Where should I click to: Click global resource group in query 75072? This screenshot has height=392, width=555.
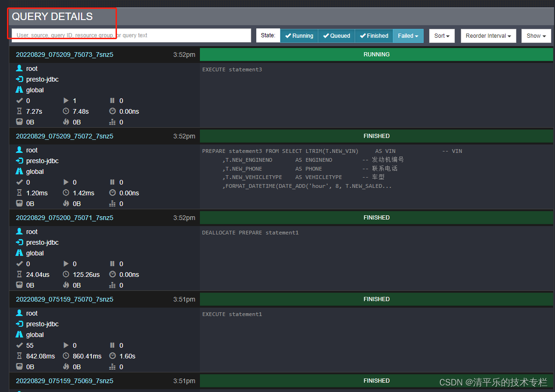(34, 172)
